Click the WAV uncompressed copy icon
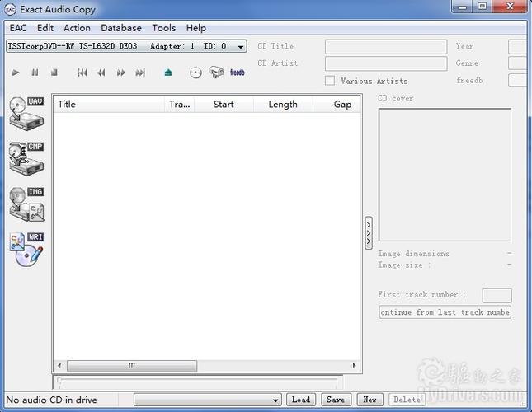 pos(26,114)
